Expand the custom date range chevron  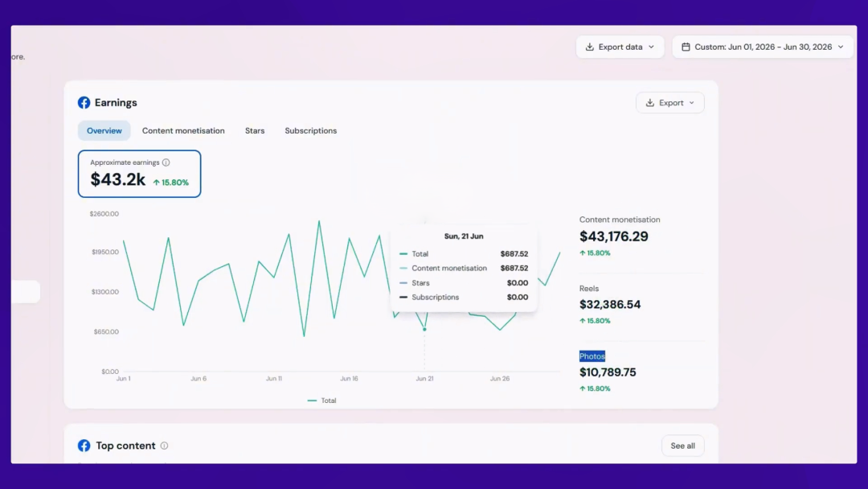tap(841, 47)
